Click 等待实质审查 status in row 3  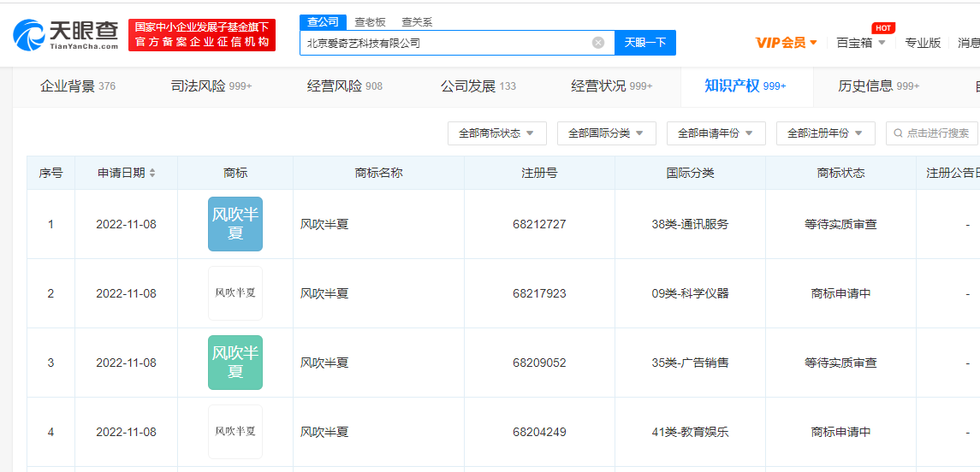[x=840, y=363]
